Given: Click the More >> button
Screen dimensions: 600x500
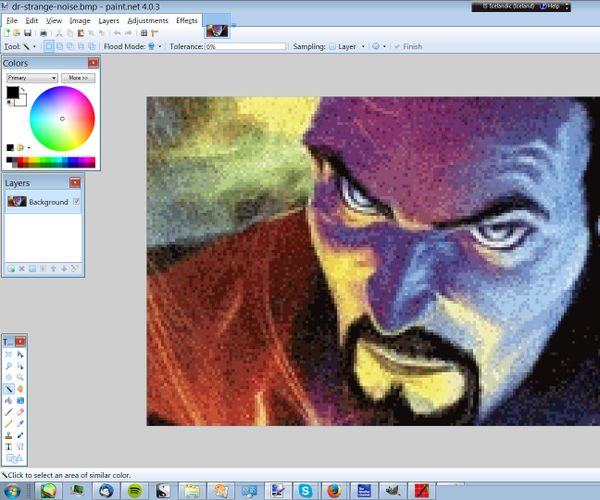Looking at the screenshot, I should click(78, 78).
